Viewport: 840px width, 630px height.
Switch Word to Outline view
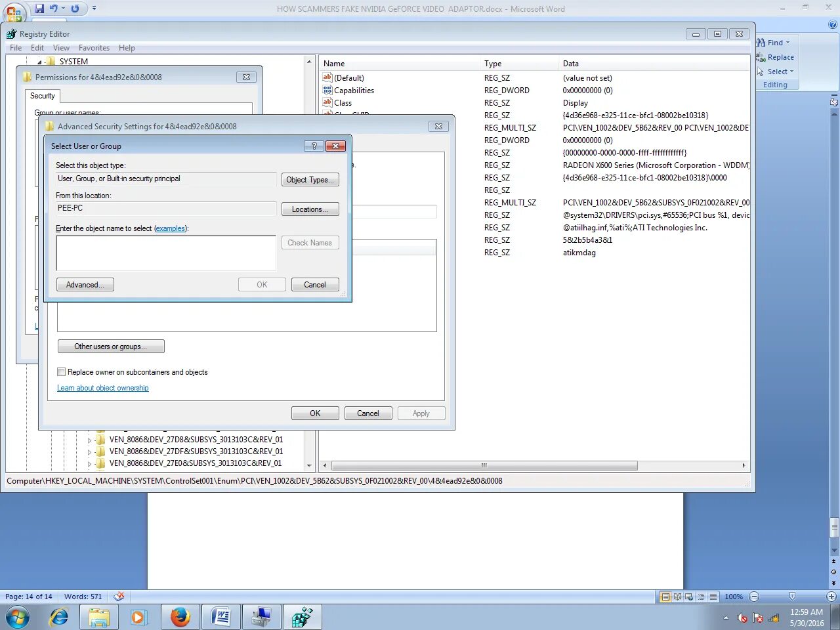(x=701, y=597)
